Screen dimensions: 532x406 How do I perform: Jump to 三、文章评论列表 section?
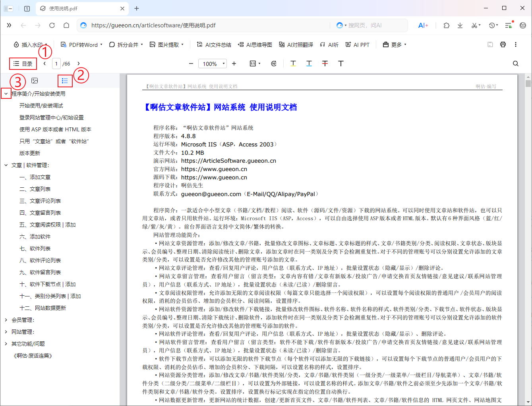(x=40, y=201)
